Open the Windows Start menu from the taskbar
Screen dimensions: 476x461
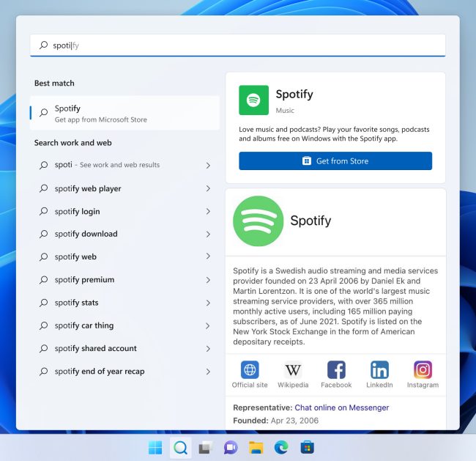(x=155, y=447)
